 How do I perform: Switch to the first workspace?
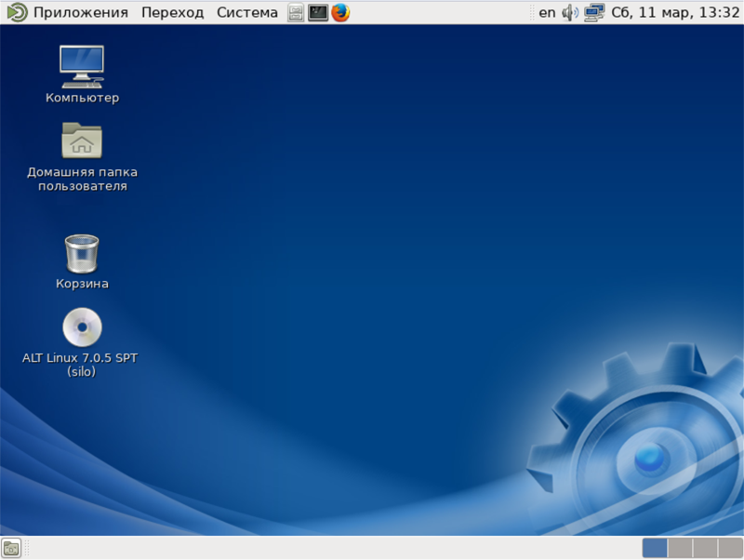(x=655, y=548)
